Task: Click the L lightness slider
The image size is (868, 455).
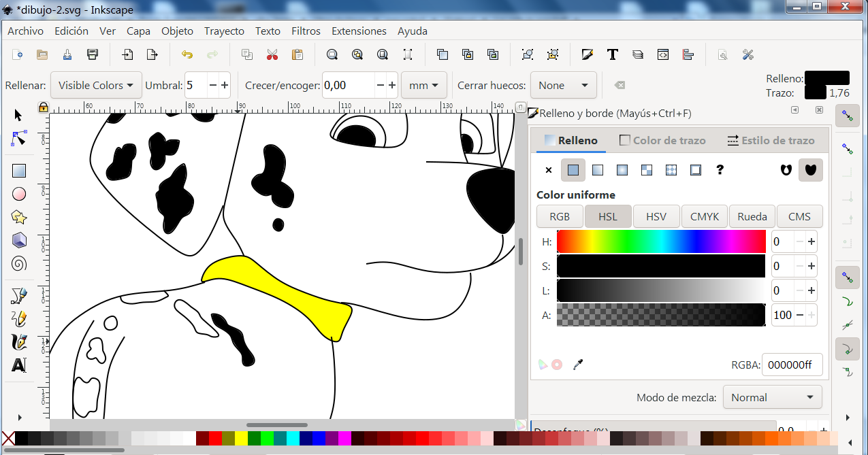Action: 661,290
